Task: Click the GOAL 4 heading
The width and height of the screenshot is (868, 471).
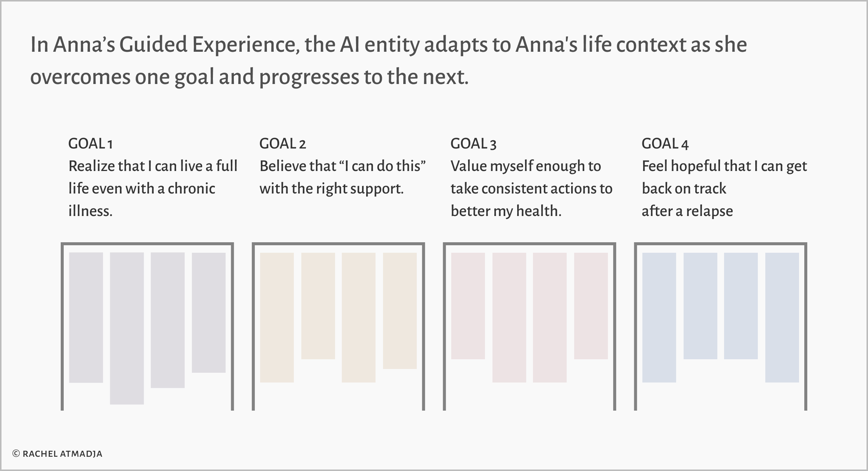Action: pyautogui.click(x=665, y=144)
